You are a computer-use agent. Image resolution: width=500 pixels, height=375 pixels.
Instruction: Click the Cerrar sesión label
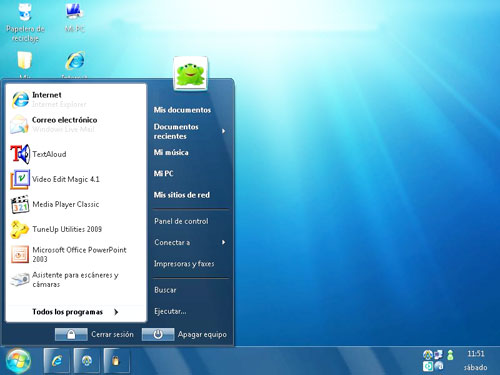pyautogui.click(x=112, y=334)
